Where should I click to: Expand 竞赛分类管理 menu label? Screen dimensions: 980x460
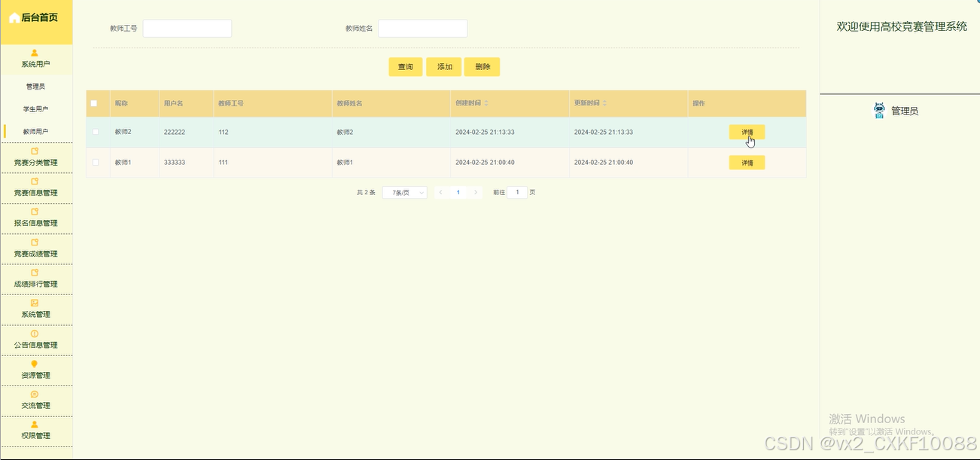point(35,163)
